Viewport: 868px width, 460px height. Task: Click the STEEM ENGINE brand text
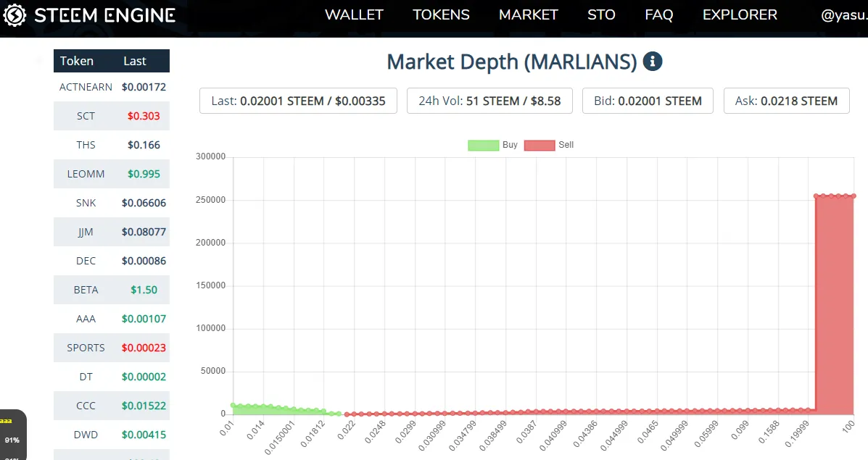(x=104, y=15)
